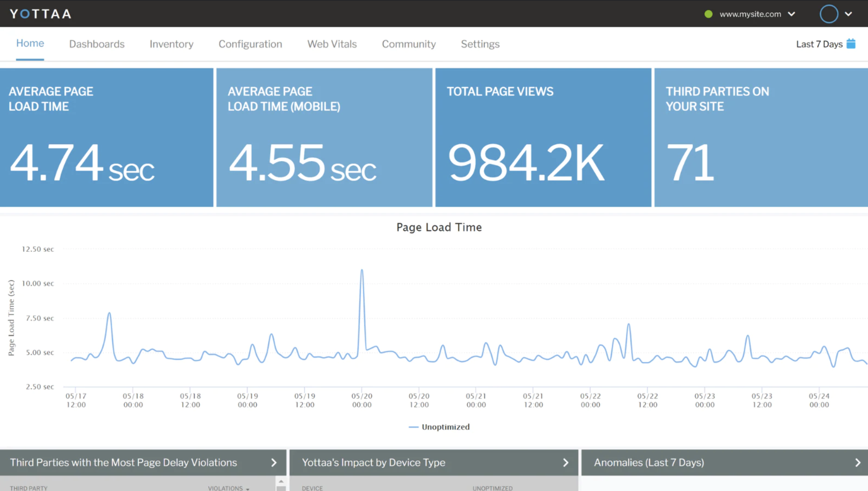Expand the user account menu chevron
This screenshot has width=868, height=491.
(848, 14)
